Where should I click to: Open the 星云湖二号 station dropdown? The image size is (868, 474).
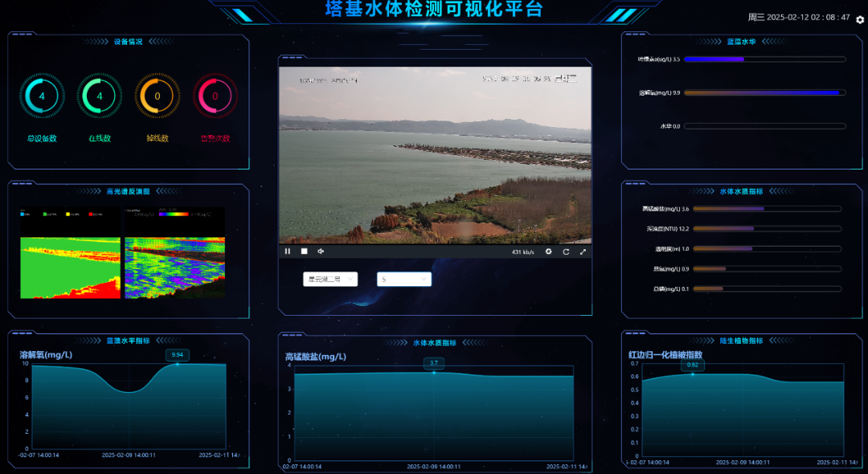pos(330,280)
